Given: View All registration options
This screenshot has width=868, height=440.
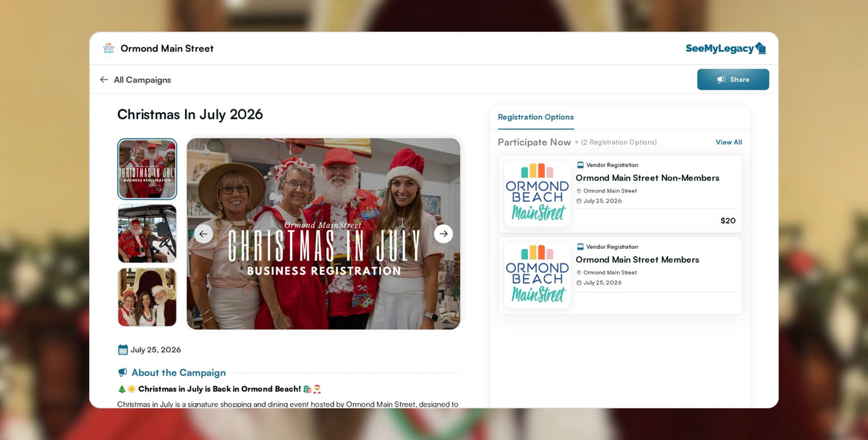Looking at the screenshot, I should [729, 143].
